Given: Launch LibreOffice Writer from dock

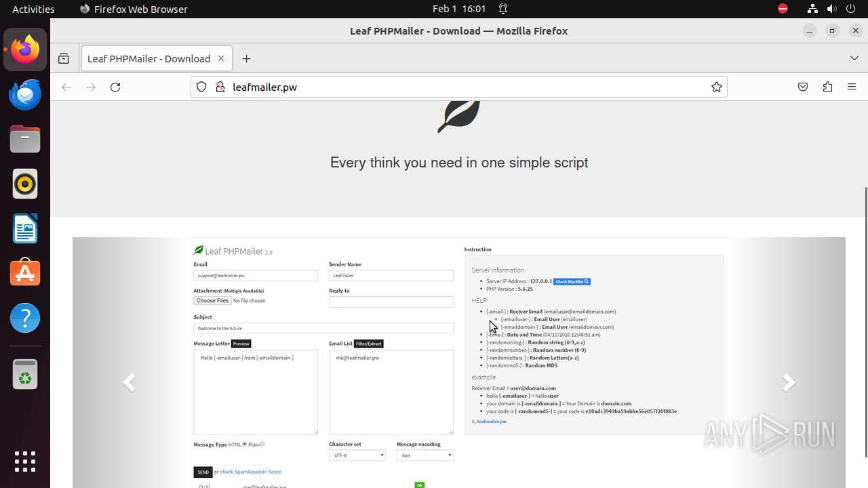Looking at the screenshot, I should 25,228.
